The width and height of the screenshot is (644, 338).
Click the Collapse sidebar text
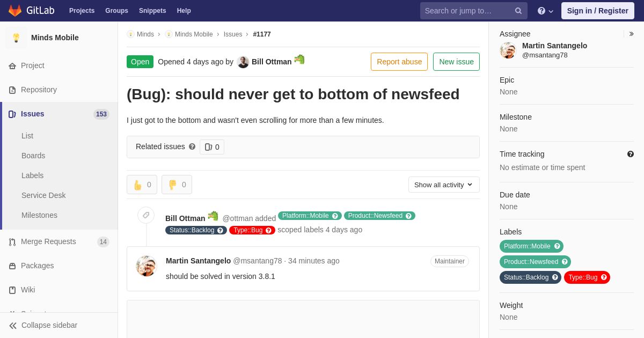[x=49, y=325]
